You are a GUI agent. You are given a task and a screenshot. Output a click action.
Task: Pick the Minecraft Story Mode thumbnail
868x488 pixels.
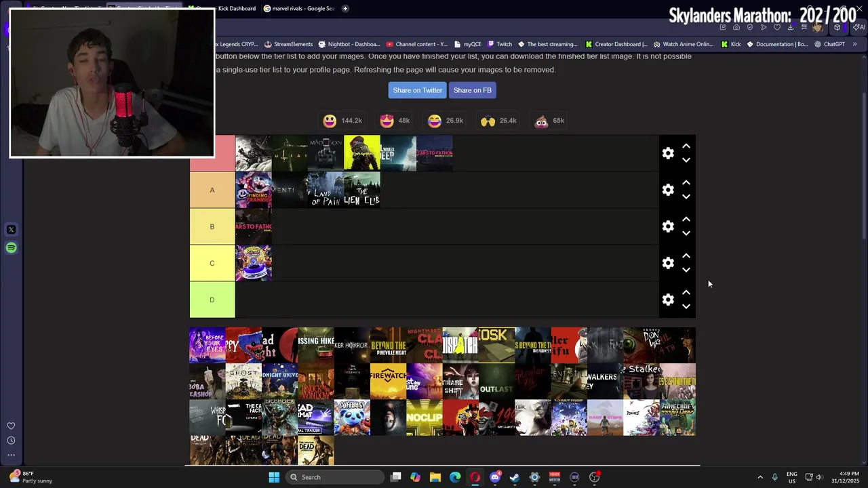[677, 418]
